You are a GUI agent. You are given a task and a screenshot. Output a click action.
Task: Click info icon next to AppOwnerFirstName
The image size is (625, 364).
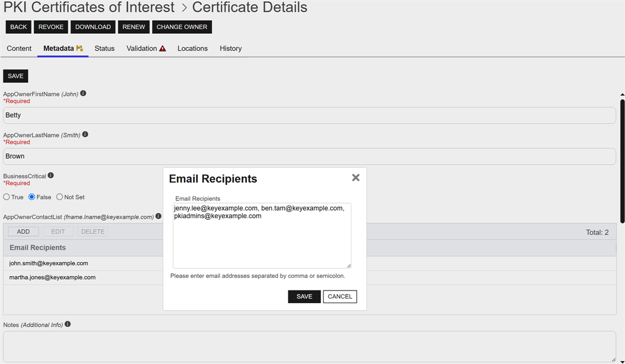(83, 94)
